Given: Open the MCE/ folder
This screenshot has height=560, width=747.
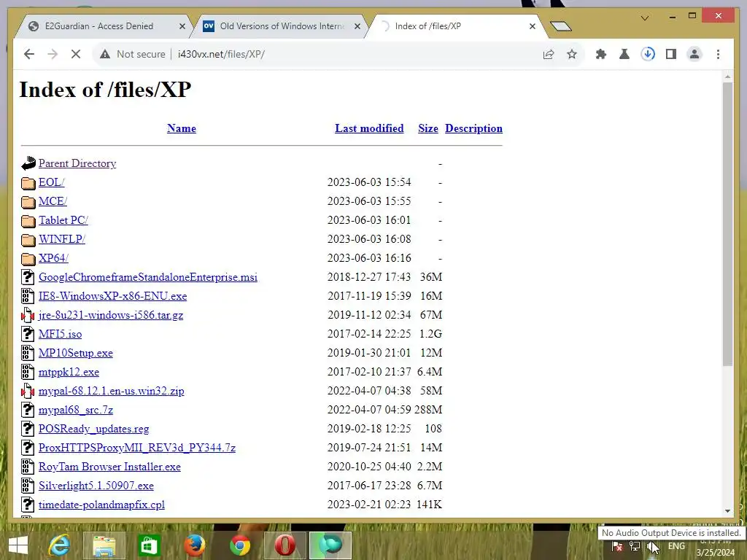Looking at the screenshot, I should (x=53, y=201).
